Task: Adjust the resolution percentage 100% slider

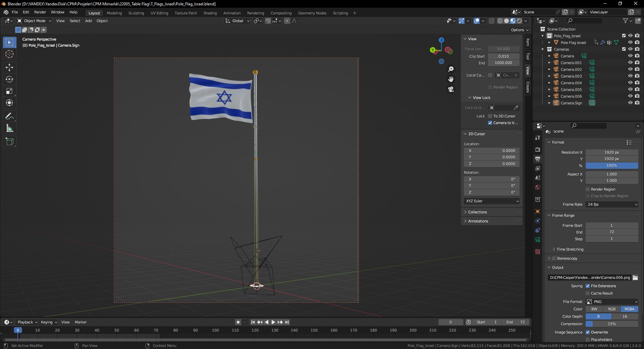Action: pos(612,165)
